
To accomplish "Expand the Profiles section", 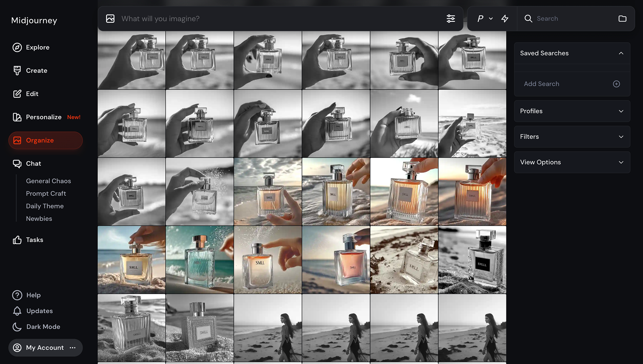I will coord(572,111).
